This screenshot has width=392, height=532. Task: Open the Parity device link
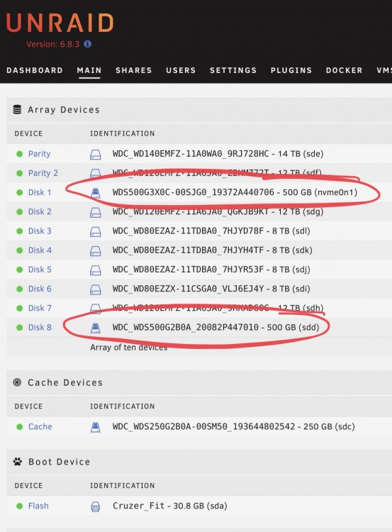pos(39,154)
